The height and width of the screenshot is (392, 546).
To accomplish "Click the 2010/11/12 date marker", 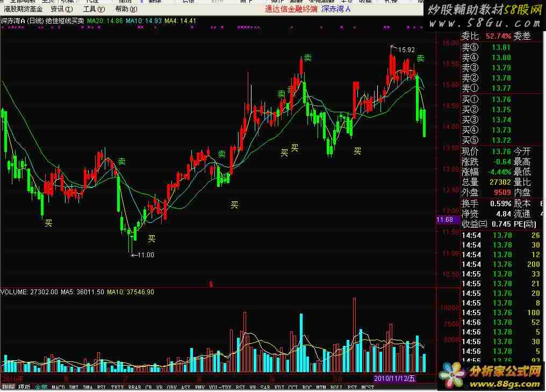I will 395,379.
